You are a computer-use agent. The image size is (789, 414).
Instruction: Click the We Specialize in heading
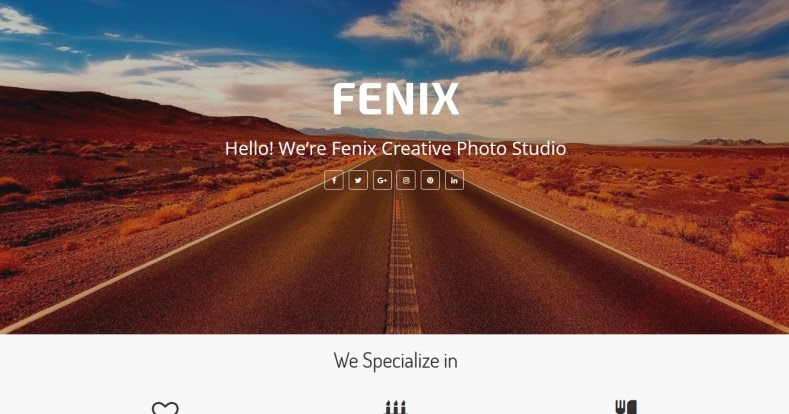[396, 361]
